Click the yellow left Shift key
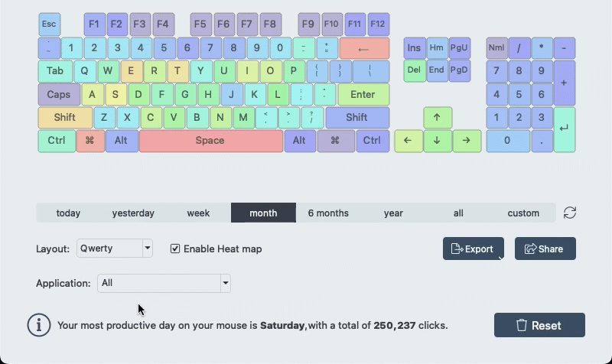The height and width of the screenshot is (364, 612). click(x=64, y=118)
